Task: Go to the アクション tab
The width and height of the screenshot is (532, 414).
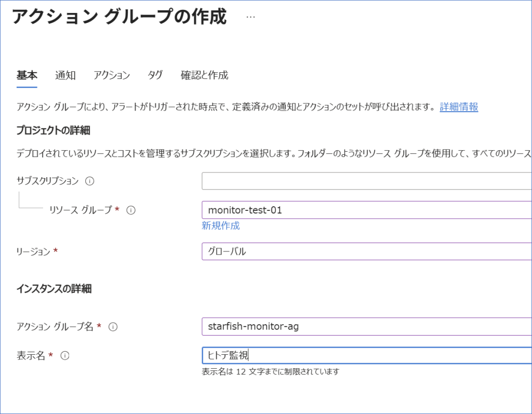Action: [x=112, y=75]
